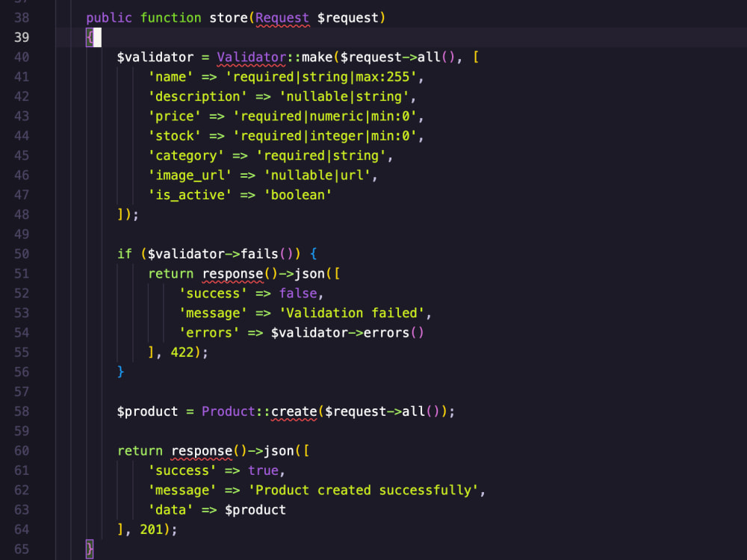Image resolution: width=747 pixels, height=560 pixels.
Task: Click the 'Product created successfully' string
Action: (364, 491)
